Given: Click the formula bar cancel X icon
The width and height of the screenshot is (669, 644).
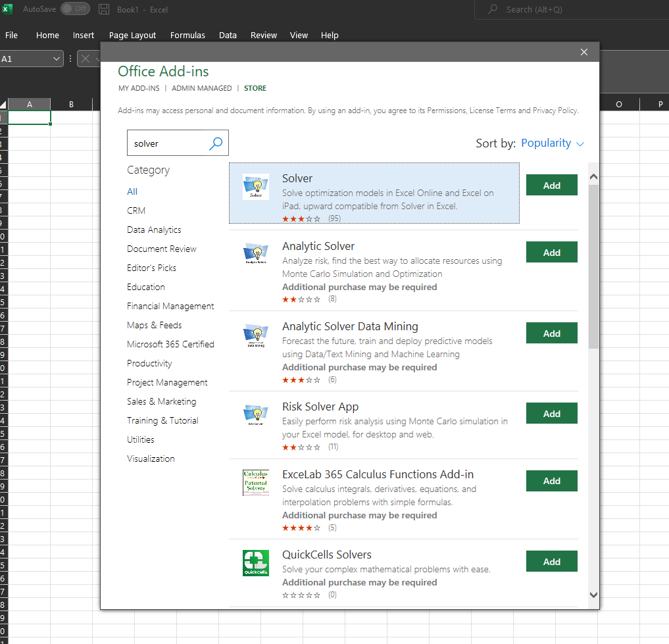Looking at the screenshot, I should coord(86,59).
